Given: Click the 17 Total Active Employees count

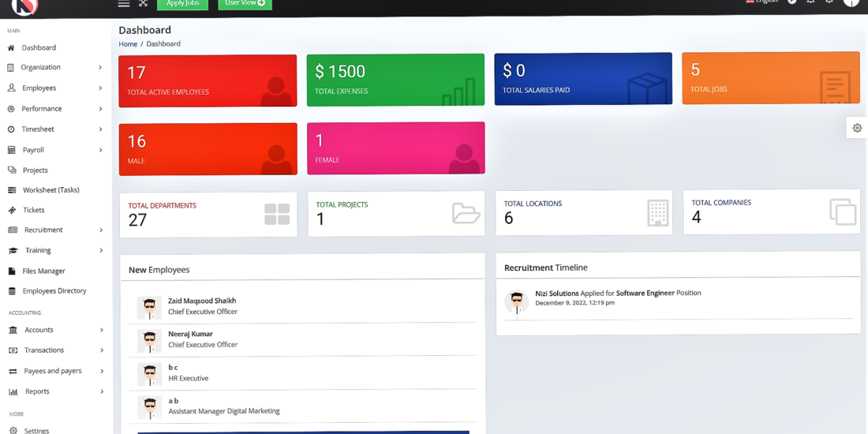Looking at the screenshot, I should [137, 73].
